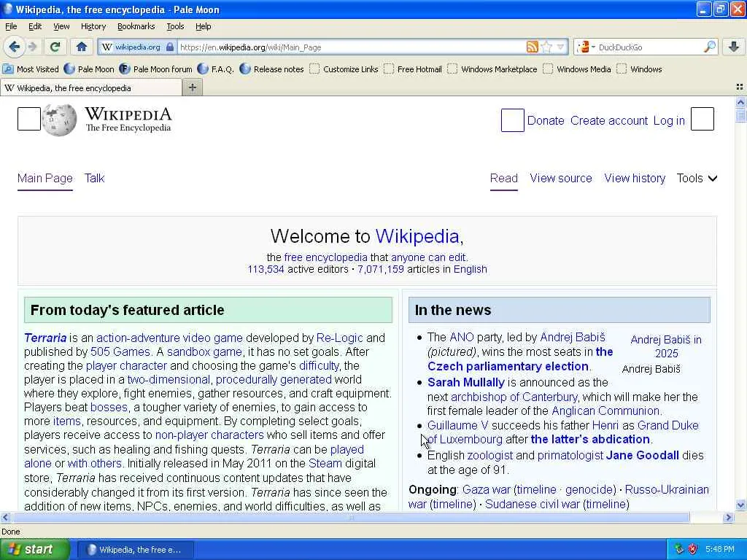Click the Forward arrow button

(32, 47)
